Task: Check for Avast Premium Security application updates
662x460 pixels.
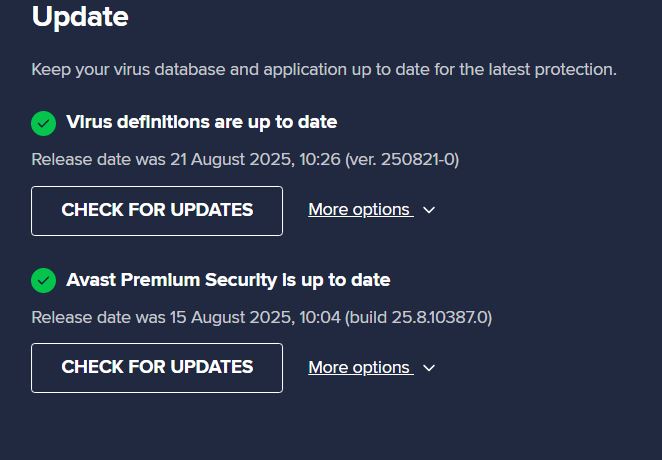Action: pos(157,368)
